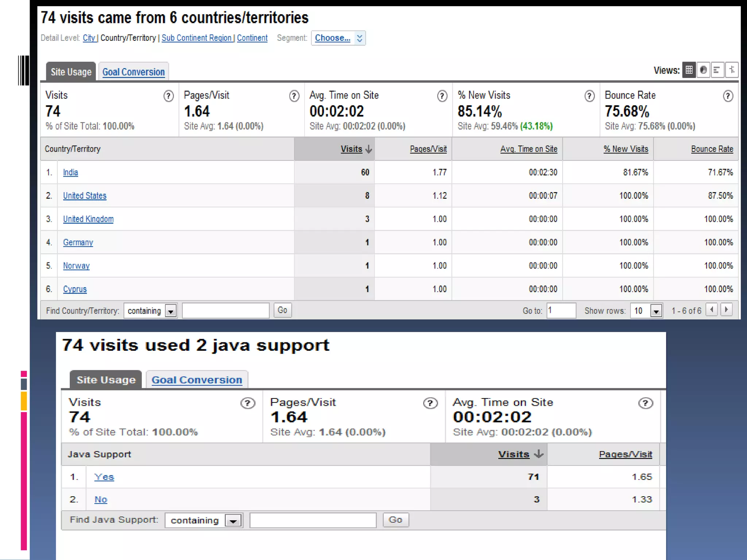The height and width of the screenshot is (560, 747).
Task: Switch to the bar performance view icon
Action: pos(717,70)
